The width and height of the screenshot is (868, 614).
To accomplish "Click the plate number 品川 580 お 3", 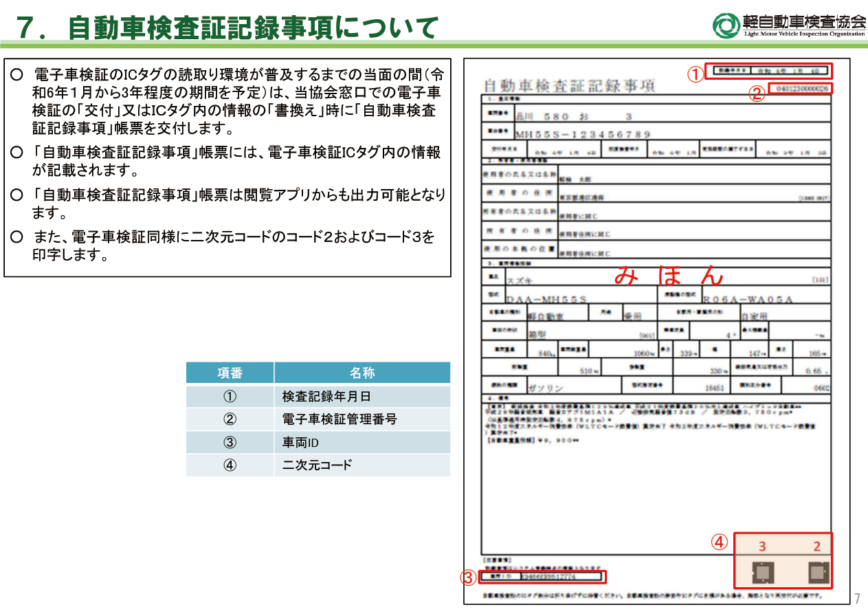I will click(x=573, y=116).
